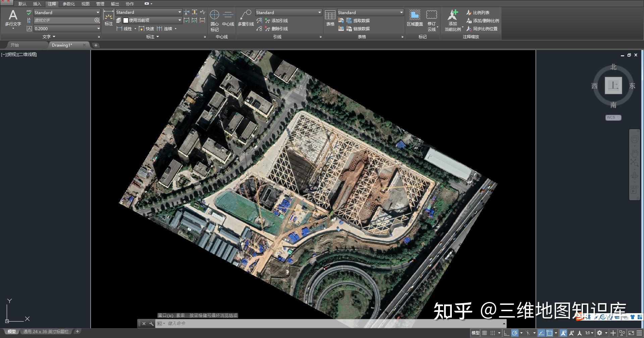Toggle polar tracking in status bar
The image size is (644, 338).
(x=515, y=333)
